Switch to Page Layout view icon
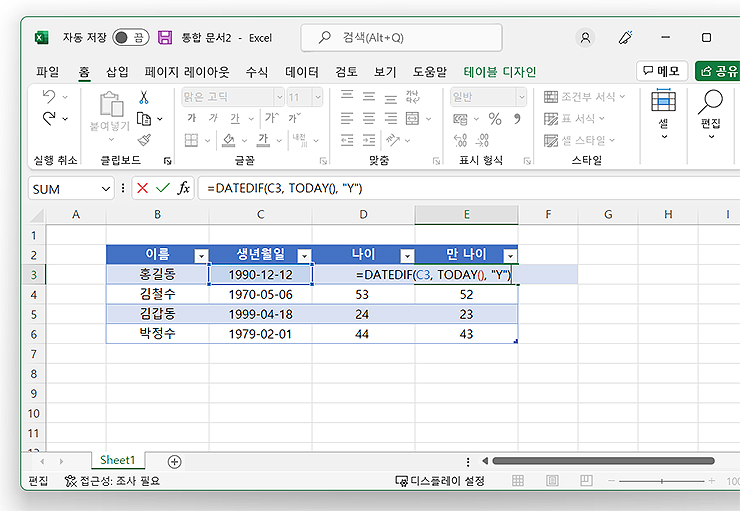Image resolution: width=740 pixels, height=511 pixels. click(552, 481)
